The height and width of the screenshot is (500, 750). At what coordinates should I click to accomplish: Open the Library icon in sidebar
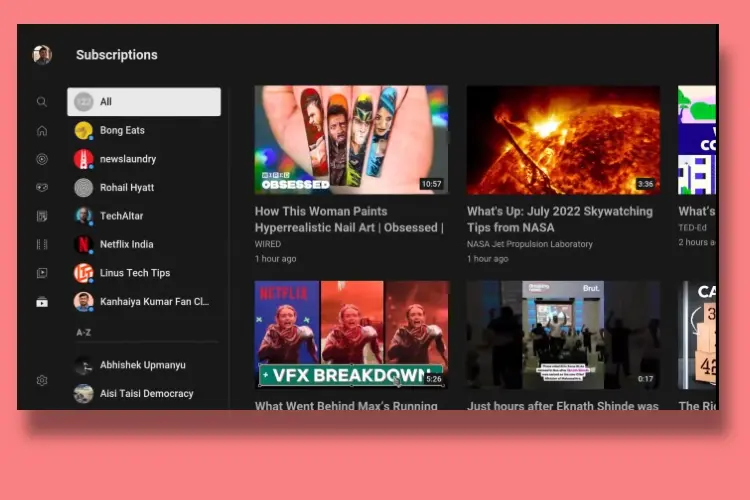click(42, 273)
